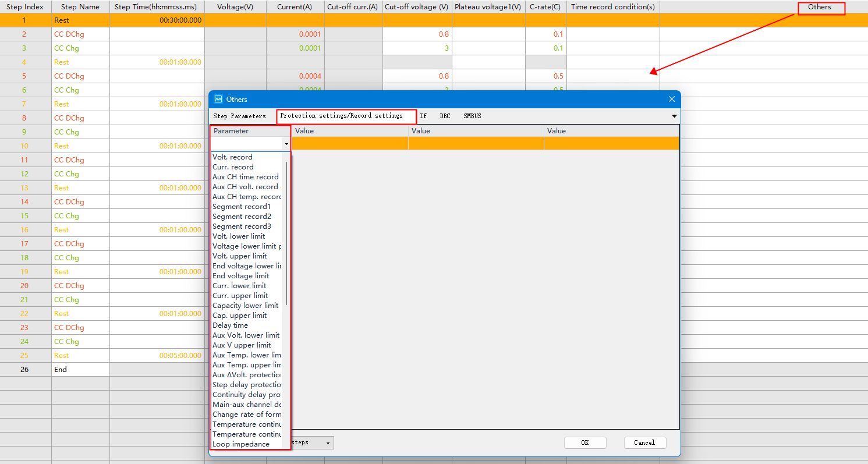Viewport: 868px width, 464px height.
Task: Switch to the Step Parameters tab
Action: tap(239, 116)
